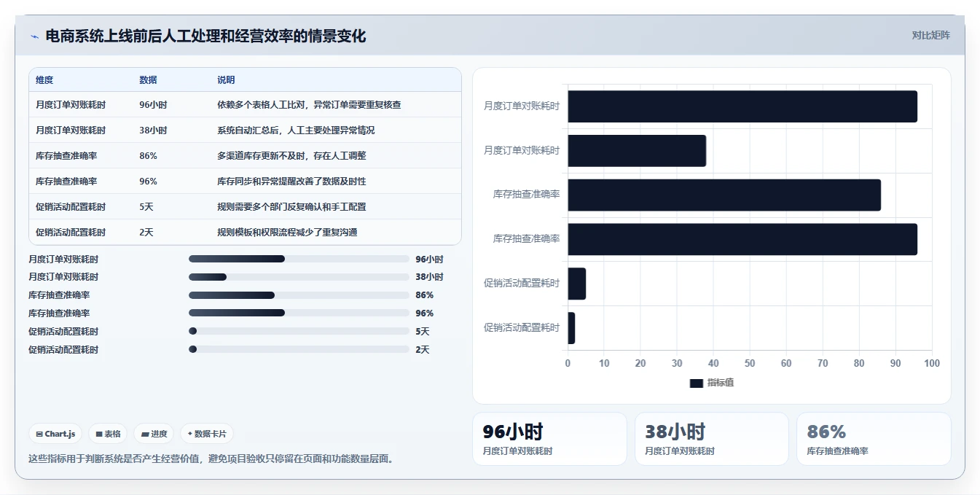Click the footer note starting 这些指标用于判断系统
This screenshot has width=980, height=495.
(x=211, y=459)
